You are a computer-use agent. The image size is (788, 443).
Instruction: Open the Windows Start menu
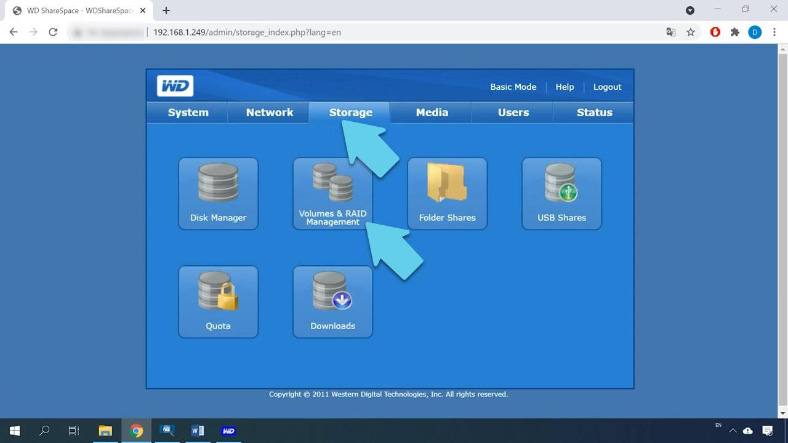click(x=15, y=430)
